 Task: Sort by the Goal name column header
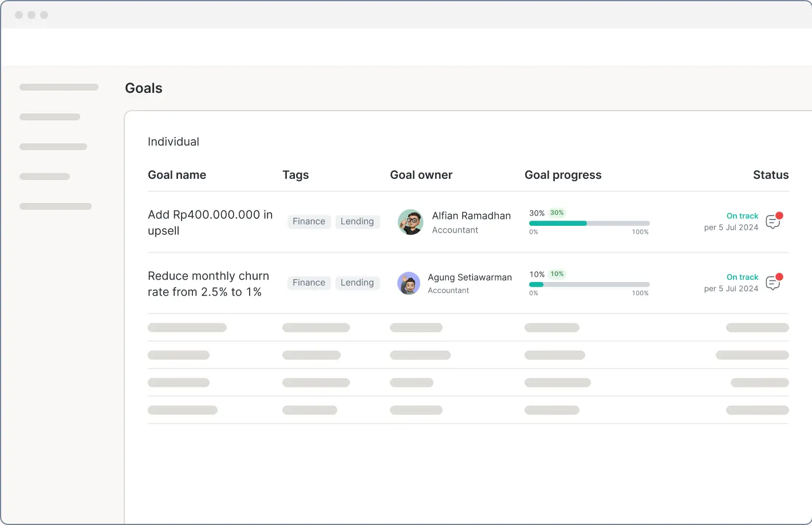(177, 175)
